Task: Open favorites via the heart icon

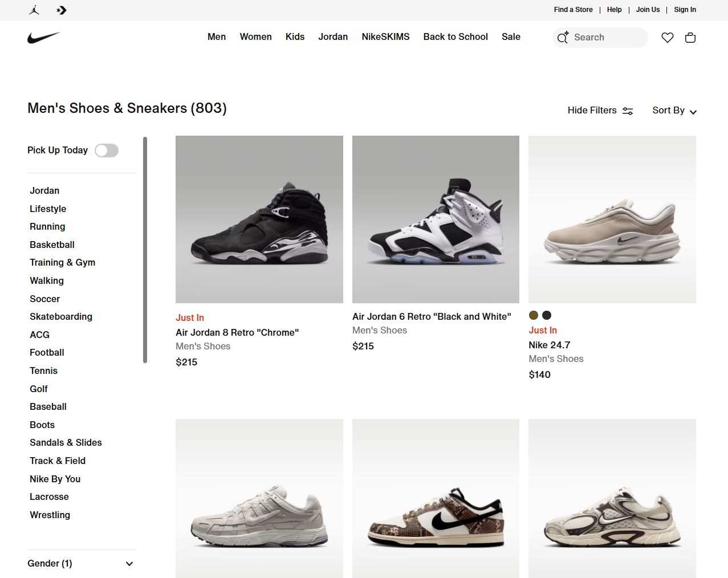Action: [668, 38]
